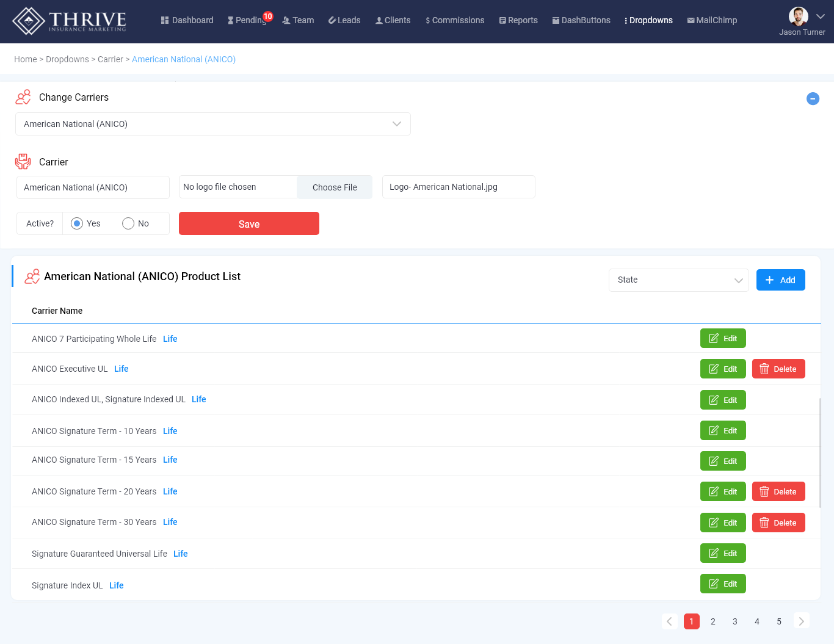
Task: Select the Yes radio button for Active
Action: click(x=77, y=223)
